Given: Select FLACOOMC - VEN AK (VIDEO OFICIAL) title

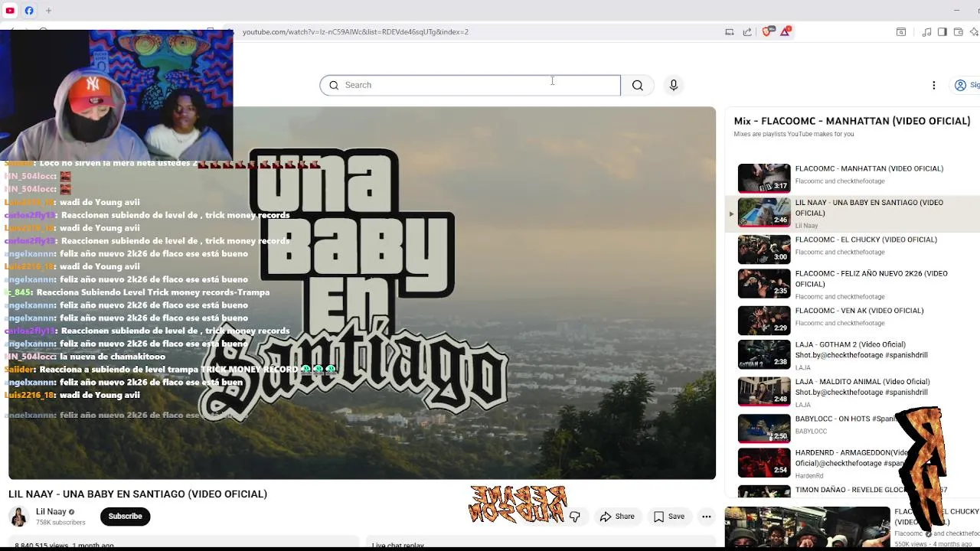Looking at the screenshot, I should pyautogui.click(x=859, y=311).
